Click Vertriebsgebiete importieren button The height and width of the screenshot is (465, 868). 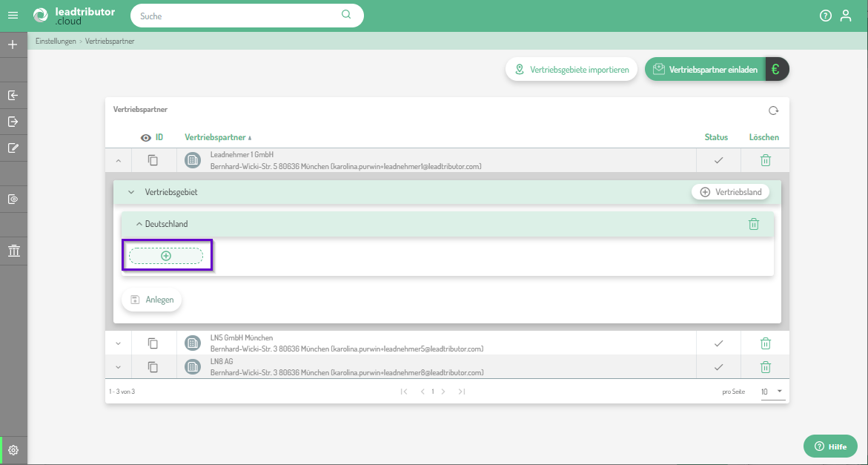pyautogui.click(x=572, y=70)
